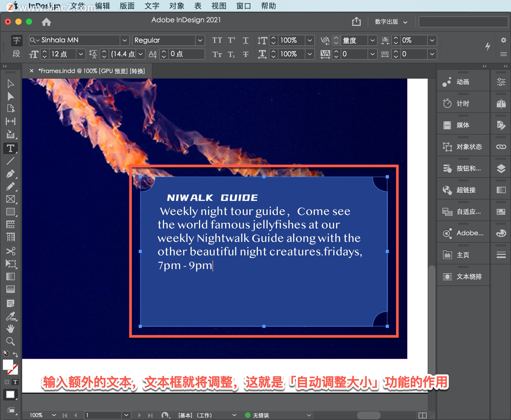Screen dimensions: 511x420
Task: Click the Home icon in title bar
Action: coord(46,22)
